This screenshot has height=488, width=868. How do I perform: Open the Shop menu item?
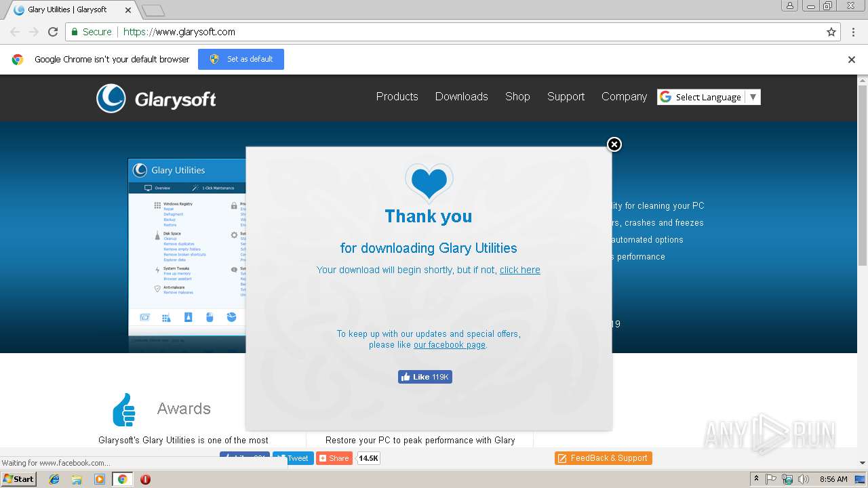click(x=517, y=96)
